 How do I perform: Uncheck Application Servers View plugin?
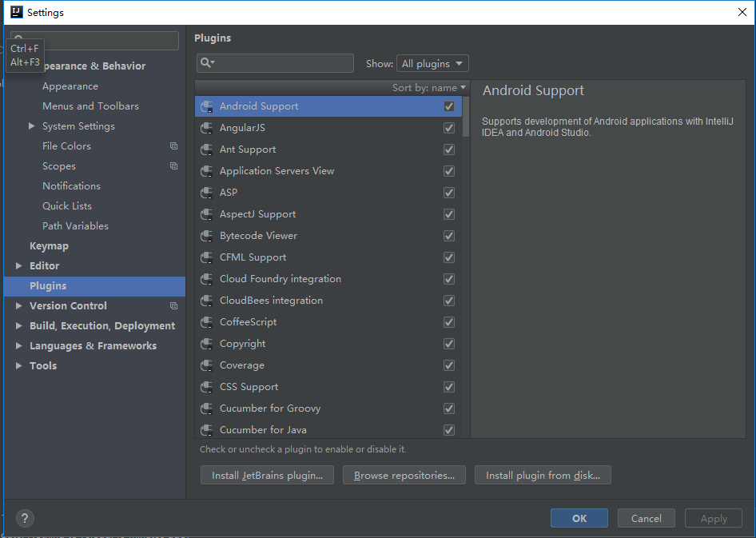tap(449, 171)
